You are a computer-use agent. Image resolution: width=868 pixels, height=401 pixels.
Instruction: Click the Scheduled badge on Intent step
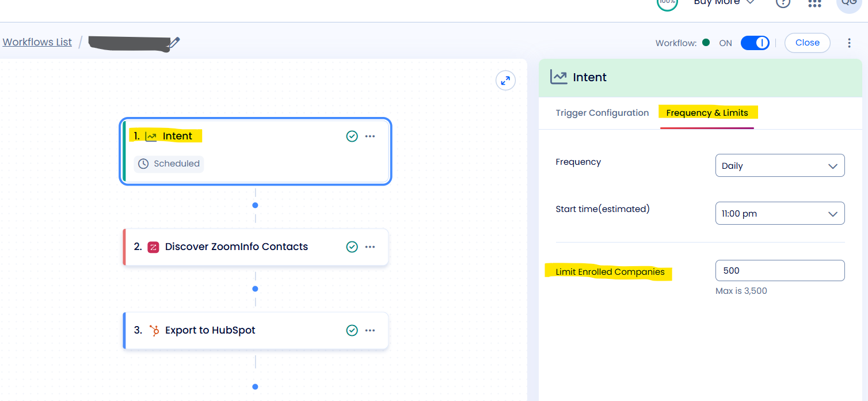coord(169,164)
